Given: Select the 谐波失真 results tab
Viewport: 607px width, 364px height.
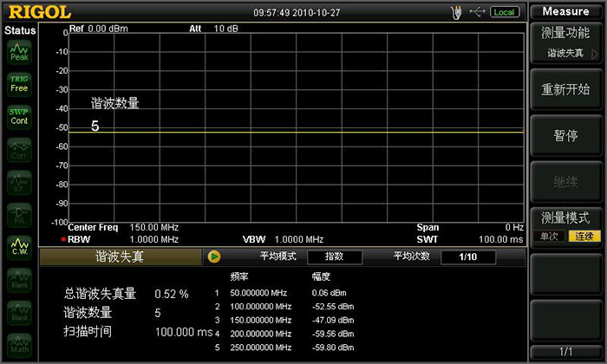Looking at the screenshot, I should 121,257.
